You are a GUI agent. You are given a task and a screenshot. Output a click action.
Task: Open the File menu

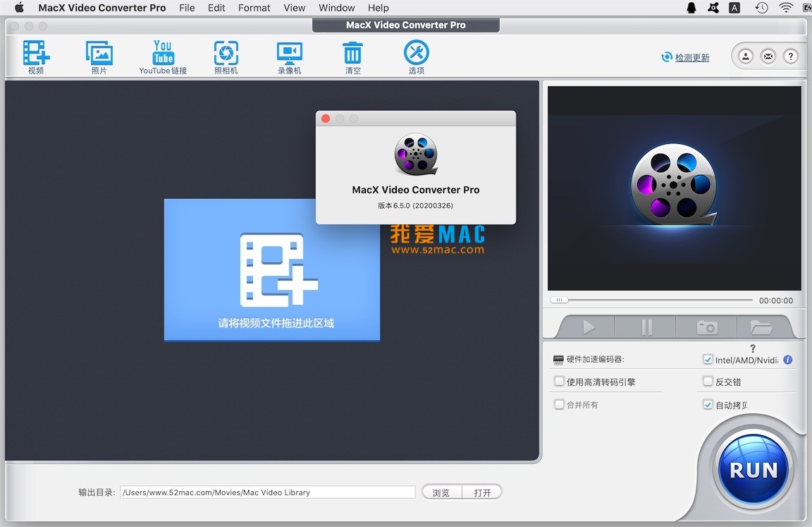pos(187,8)
